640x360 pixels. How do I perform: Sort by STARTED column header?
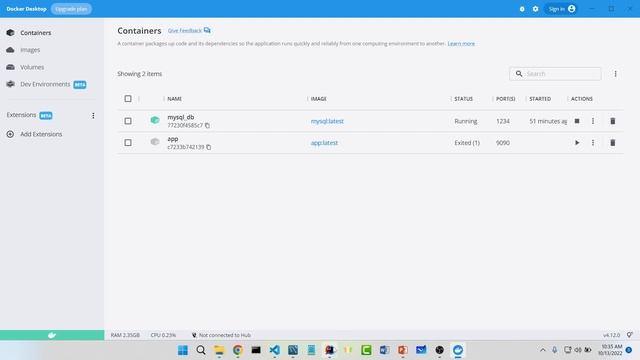540,99
